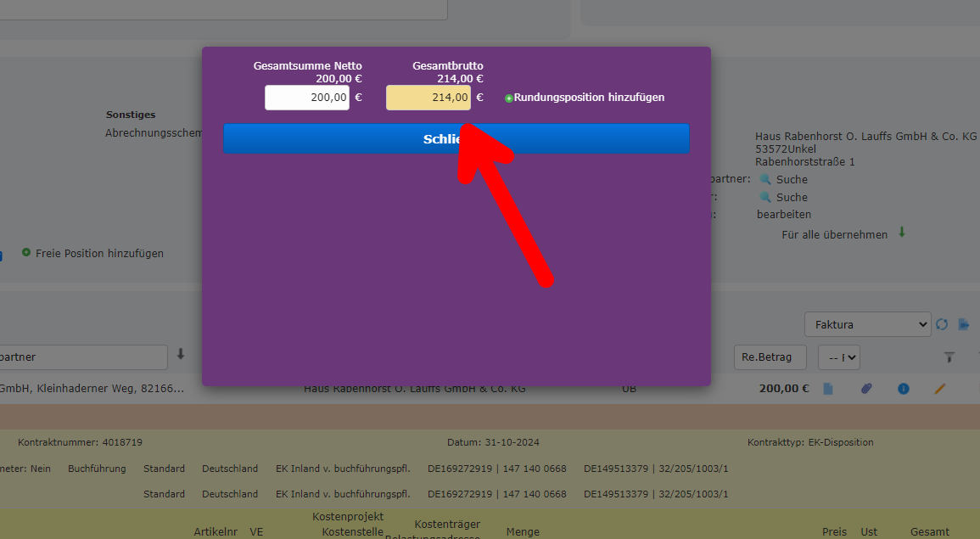Select Für alle übernehmen
Viewport: 980px width, 539px height.
[834, 234]
